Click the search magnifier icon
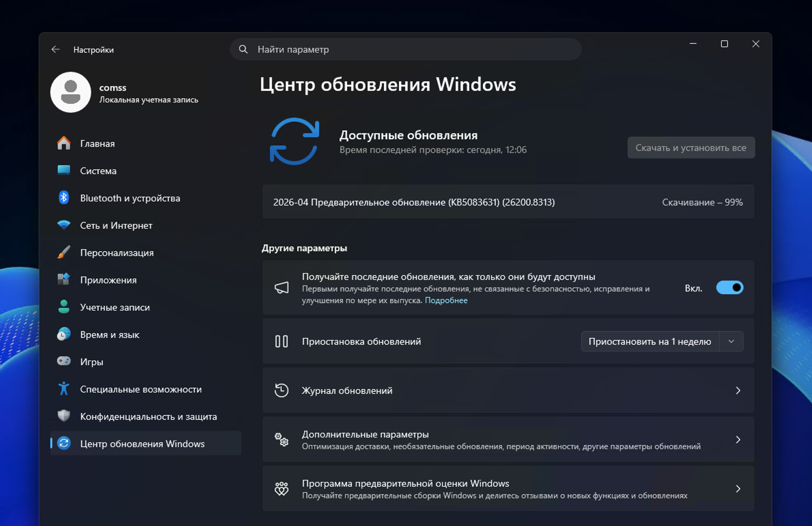This screenshot has height=526, width=812. (x=243, y=49)
